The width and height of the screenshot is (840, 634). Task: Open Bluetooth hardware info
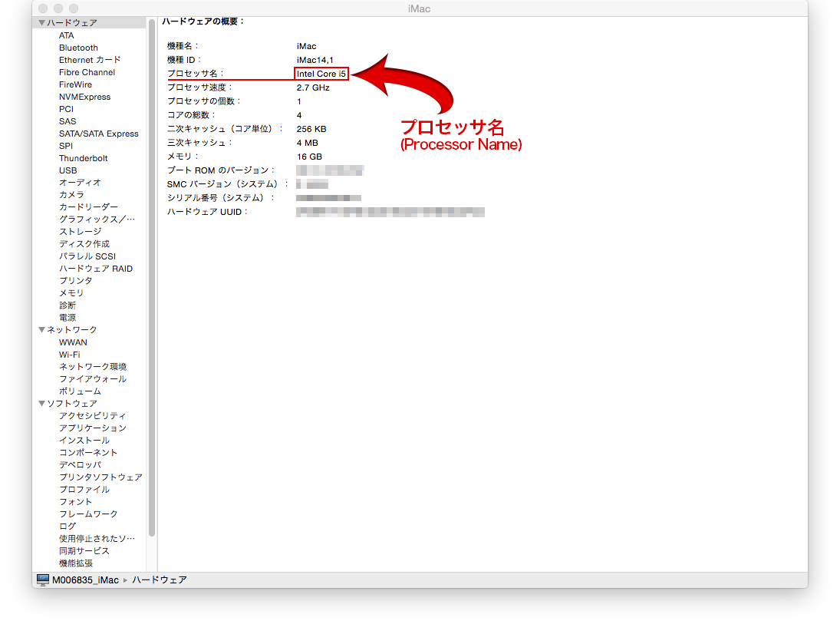pyautogui.click(x=78, y=48)
